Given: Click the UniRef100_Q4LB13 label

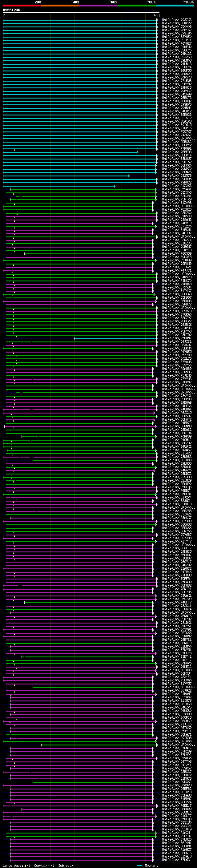Looking at the screenshot, I should pyautogui.click(x=177, y=64).
